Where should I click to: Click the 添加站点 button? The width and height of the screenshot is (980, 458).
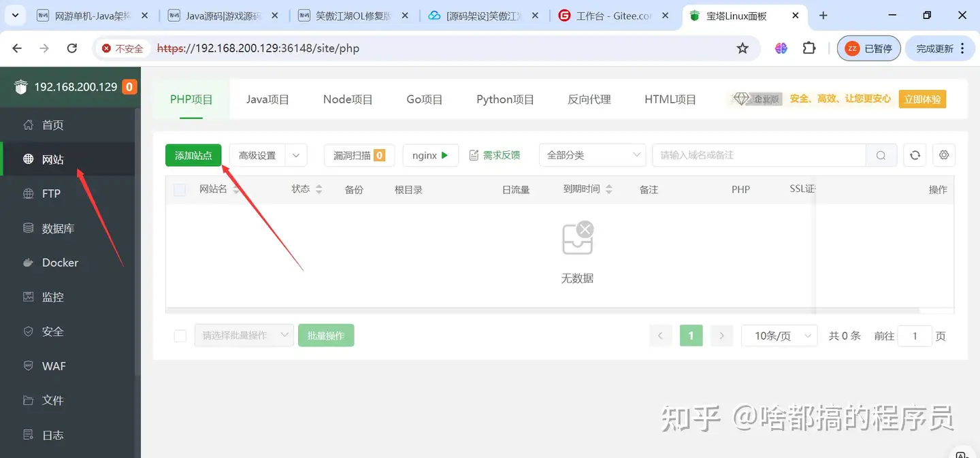click(193, 155)
